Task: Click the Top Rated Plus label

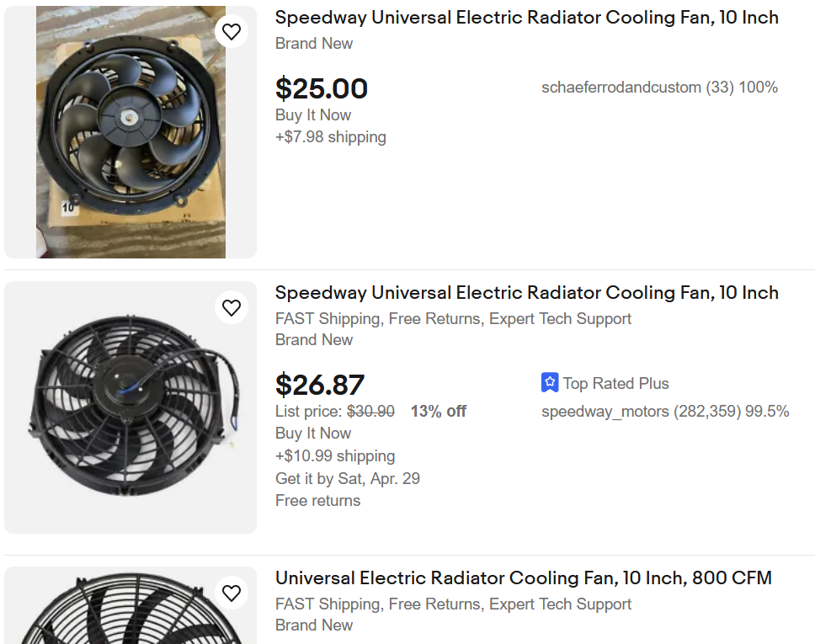Action: [x=615, y=383]
